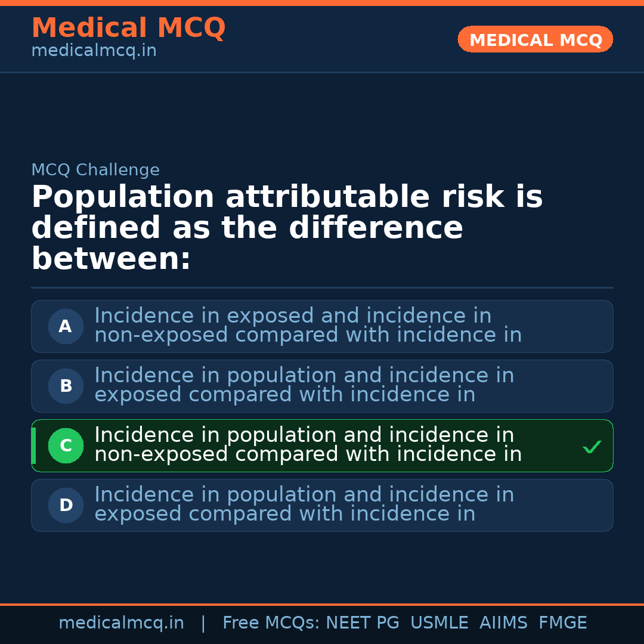
Task: Click the answer text of option B
Action: (x=304, y=385)
